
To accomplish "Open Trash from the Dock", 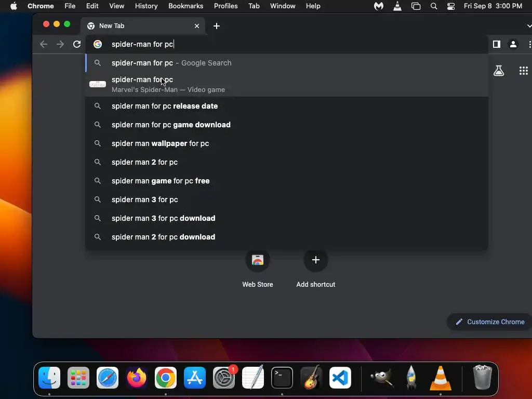I will tap(482, 377).
